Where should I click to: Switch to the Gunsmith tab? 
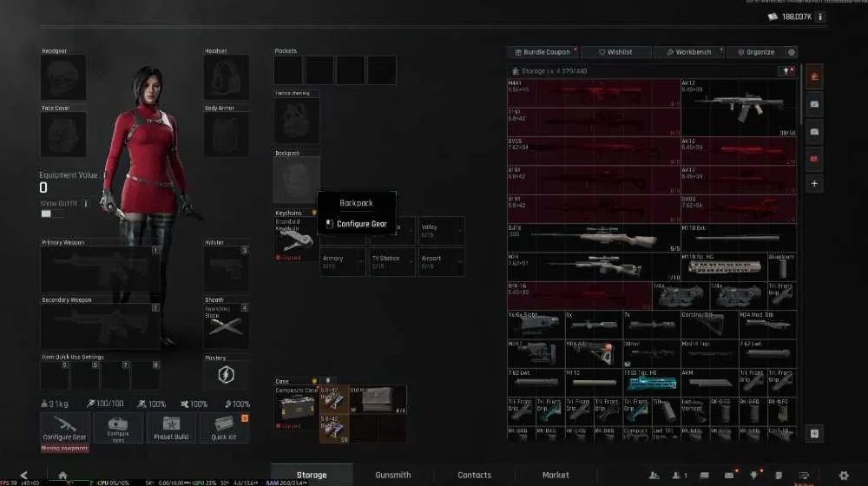[393, 475]
